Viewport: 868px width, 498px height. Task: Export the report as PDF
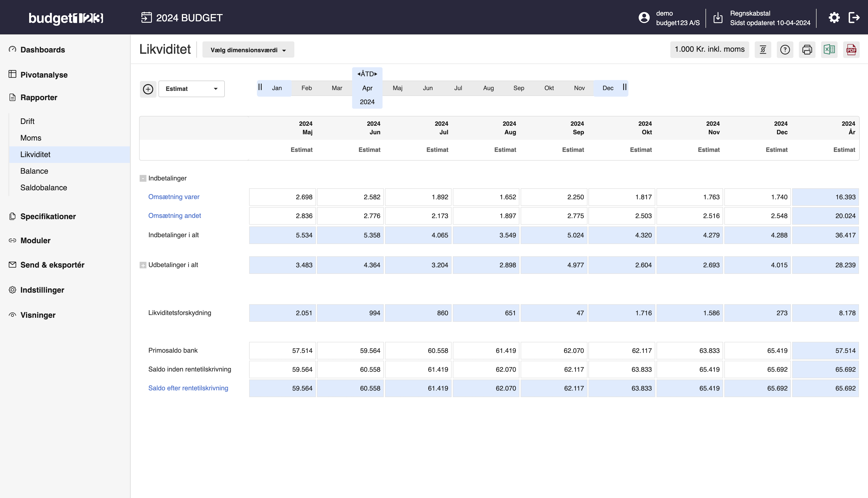coord(852,50)
